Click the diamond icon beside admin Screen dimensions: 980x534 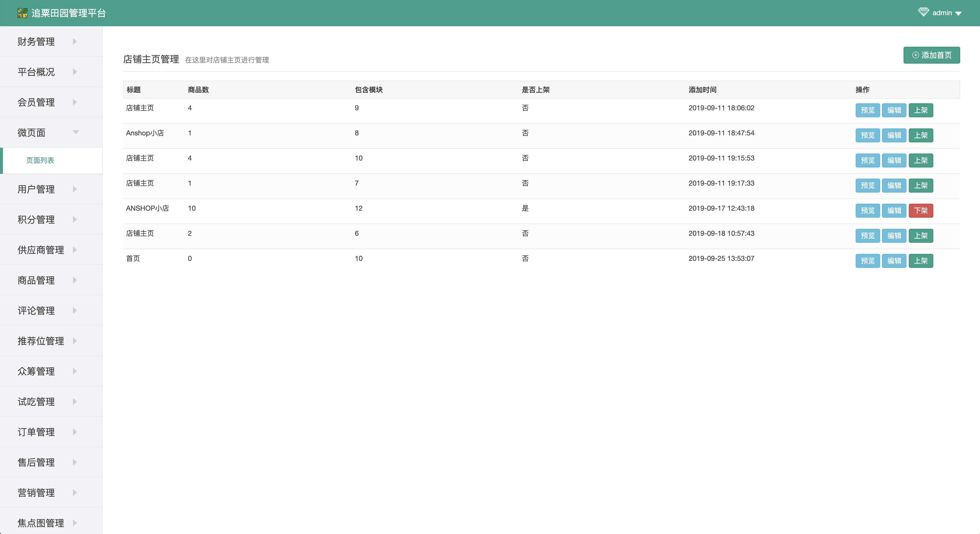[923, 12]
